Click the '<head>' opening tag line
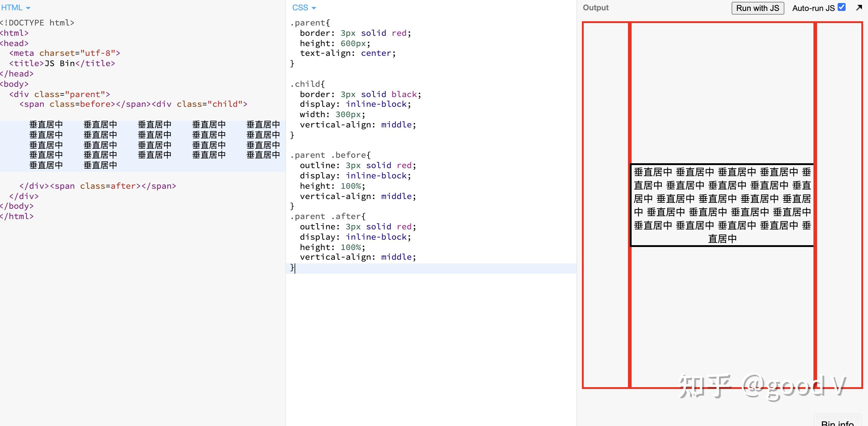Viewport: 868px width, 426px height. [x=14, y=43]
